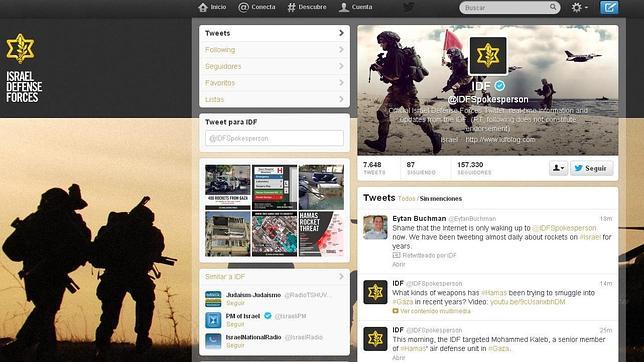Follow PM of Israel via Seguir link
Viewport: 644px width, 362px height.
click(235, 324)
